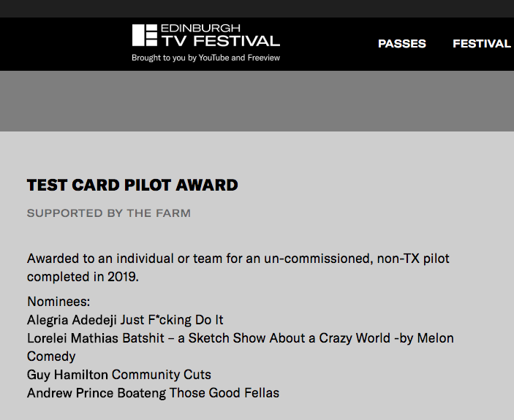Click the 'completed in 2019.' text

pos(83,277)
